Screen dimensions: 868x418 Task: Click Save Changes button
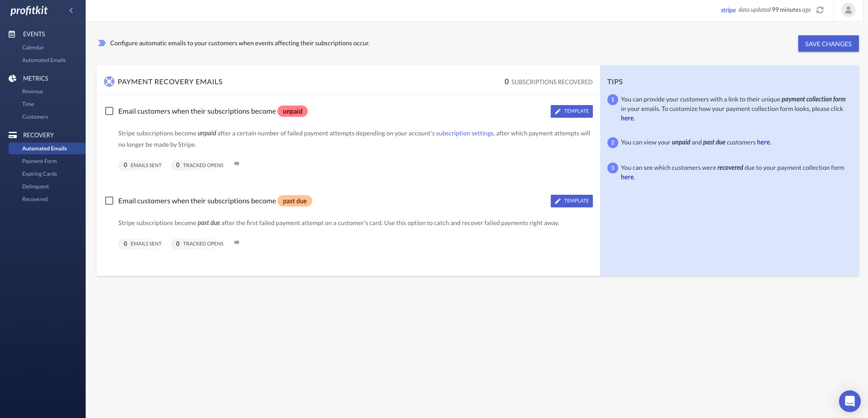(828, 43)
